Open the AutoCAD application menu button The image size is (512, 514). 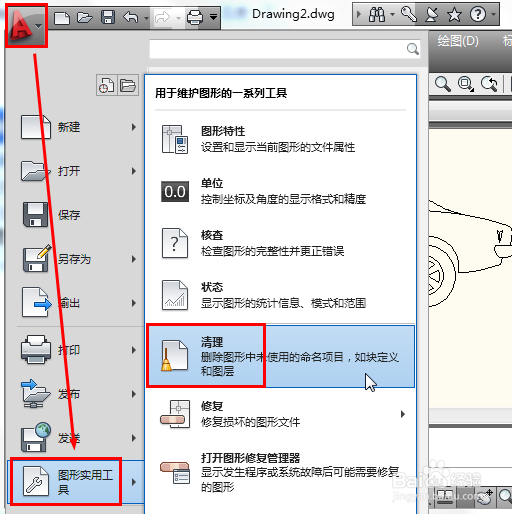[x=26, y=26]
